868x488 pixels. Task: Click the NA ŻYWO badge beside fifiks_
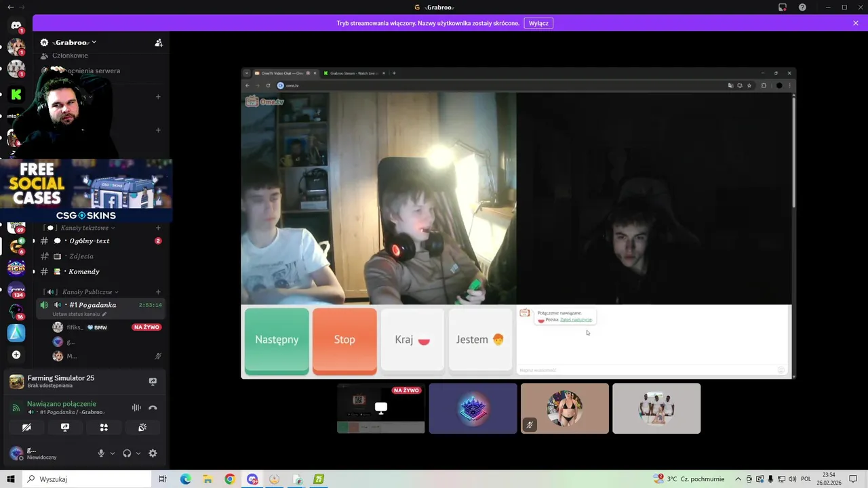146,327
